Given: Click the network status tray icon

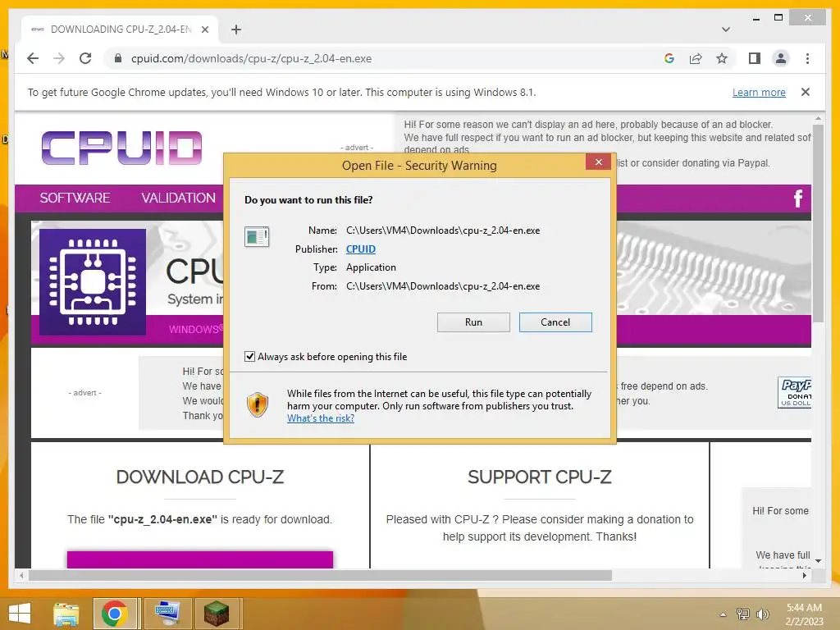Looking at the screenshot, I should (x=742, y=614).
